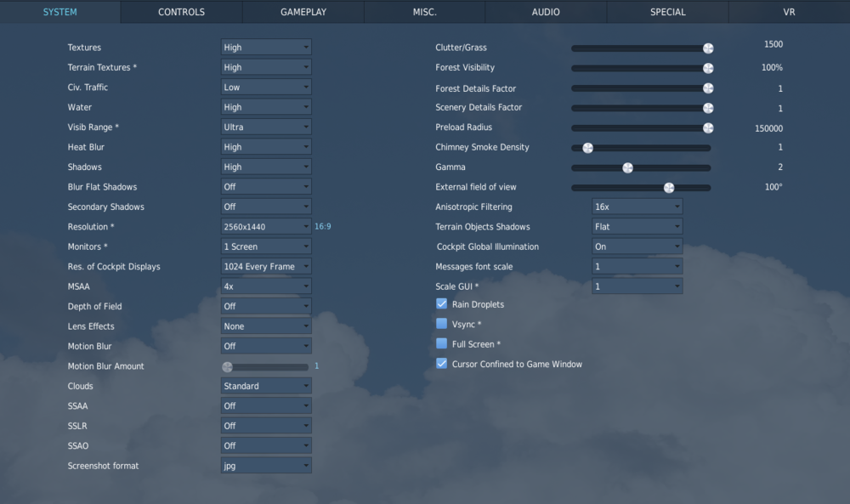Adjust the Gamma slider handle
850x504 pixels.
(x=628, y=167)
